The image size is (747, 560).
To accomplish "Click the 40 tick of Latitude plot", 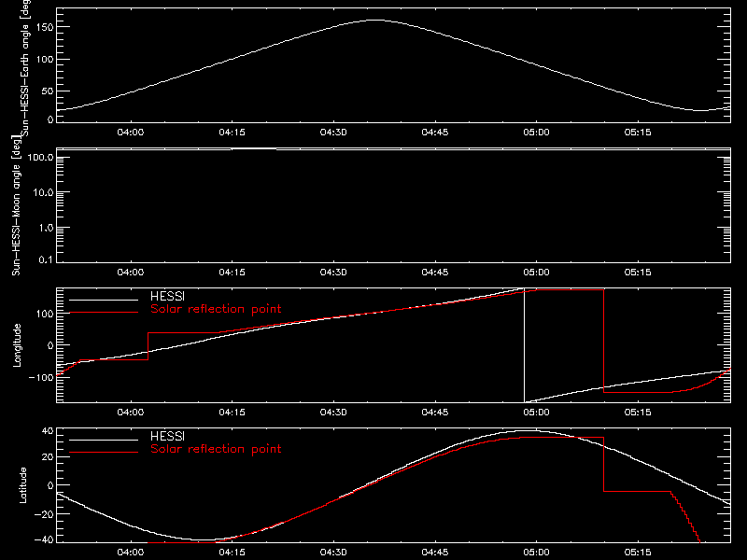I will (x=48, y=431).
